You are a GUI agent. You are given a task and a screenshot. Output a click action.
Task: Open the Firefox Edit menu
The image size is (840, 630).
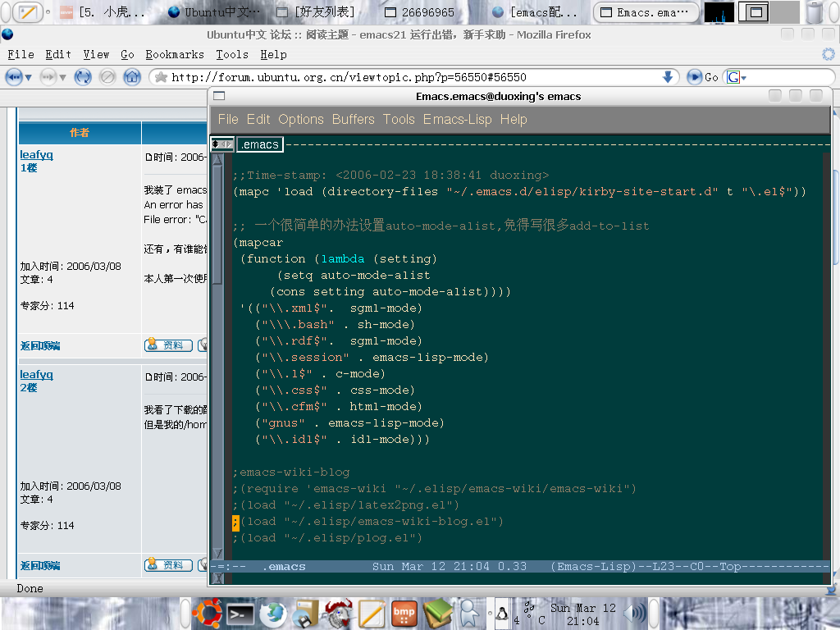pyautogui.click(x=58, y=54)
